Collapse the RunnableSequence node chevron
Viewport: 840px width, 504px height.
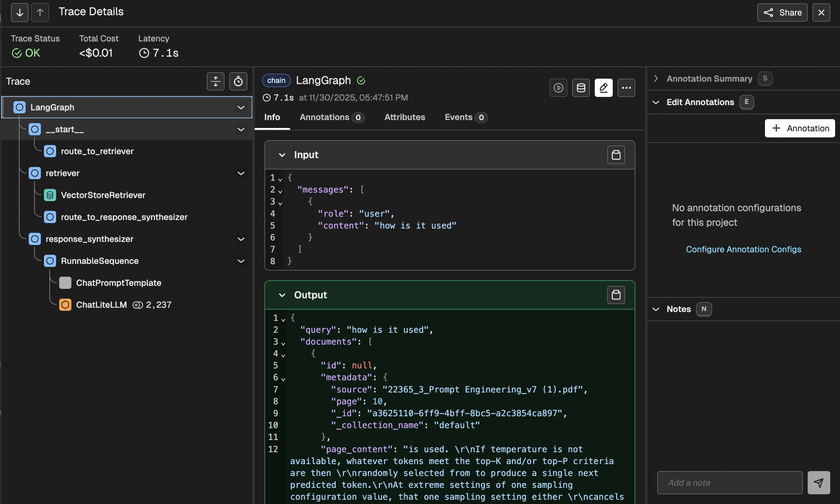(x=241, y=261)
